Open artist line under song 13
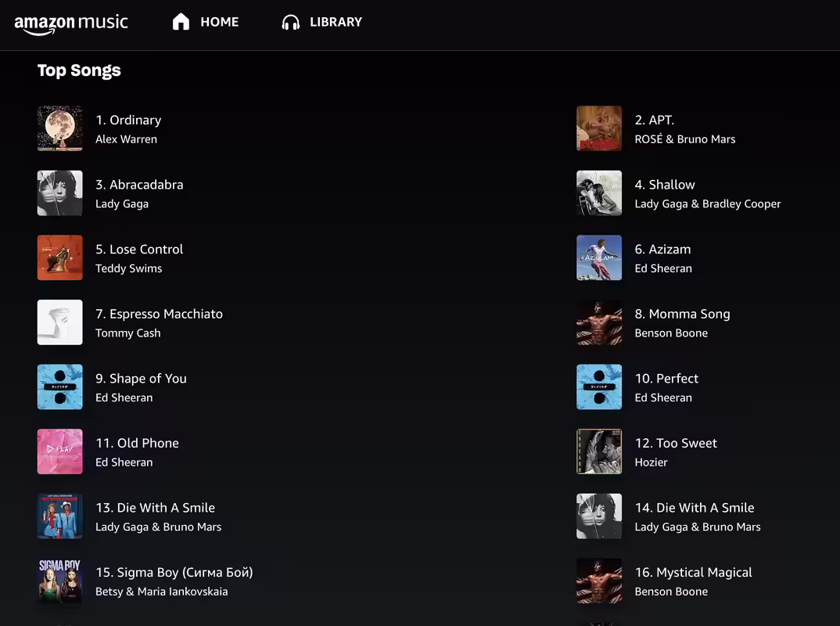The width and height of the screenshot is (840, 626). 159,527
